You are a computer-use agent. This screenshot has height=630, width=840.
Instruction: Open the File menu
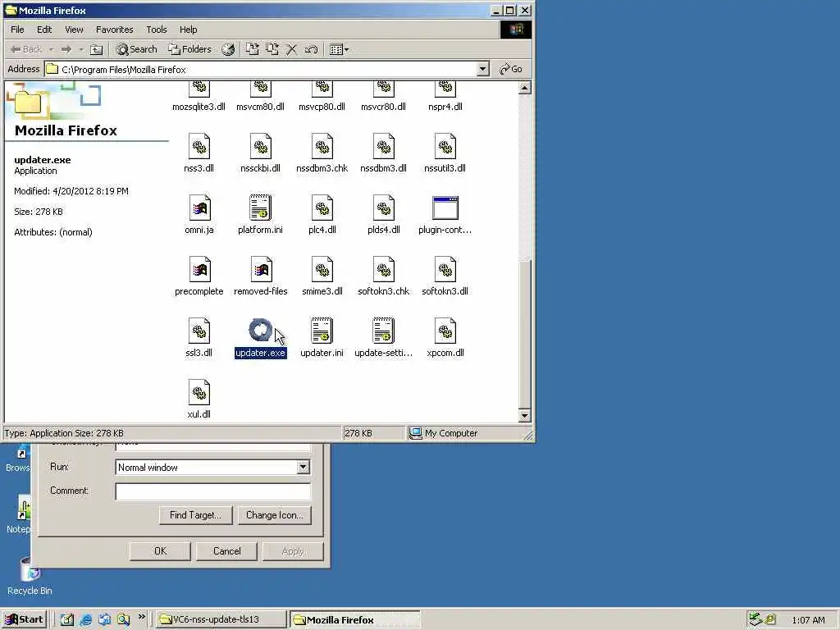point(17,30)
